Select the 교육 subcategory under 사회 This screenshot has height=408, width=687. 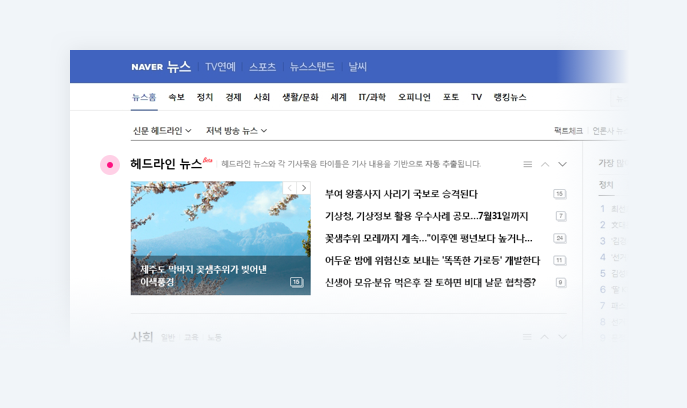pos(191,337)
